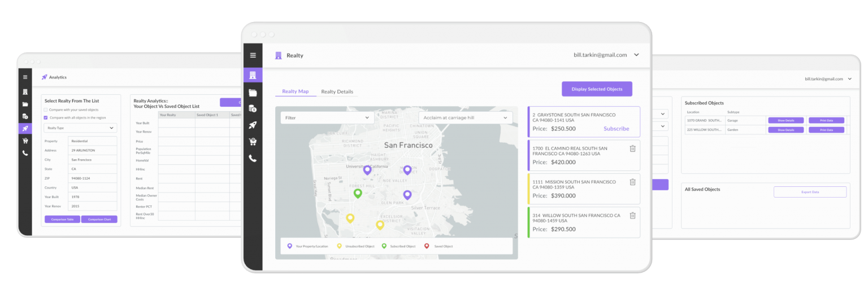Expand bill.tarkin account menu in Realty window
This screenshot has width=868, height=293.
pos(636,55)
